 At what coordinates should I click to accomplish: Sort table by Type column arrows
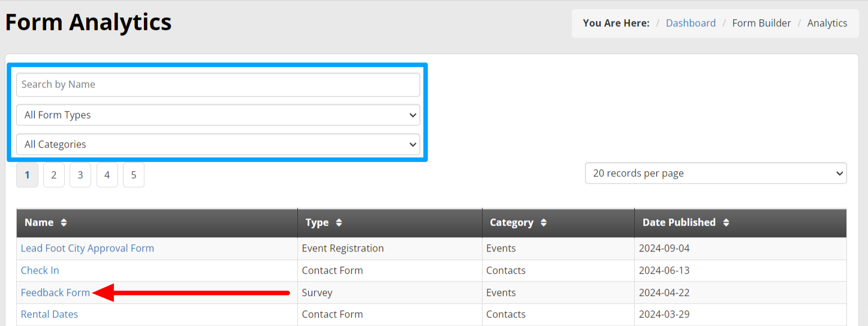coord(339,223)
